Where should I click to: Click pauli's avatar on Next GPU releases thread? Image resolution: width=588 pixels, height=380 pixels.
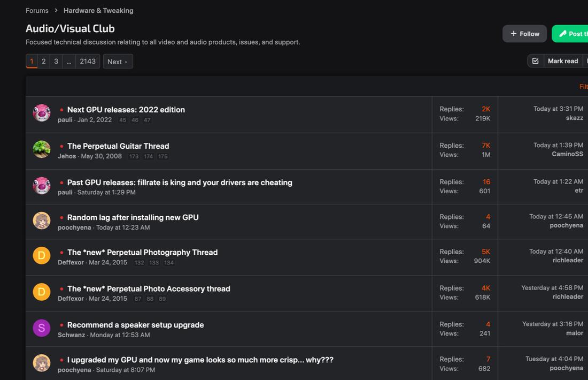(x=42, y=113)
